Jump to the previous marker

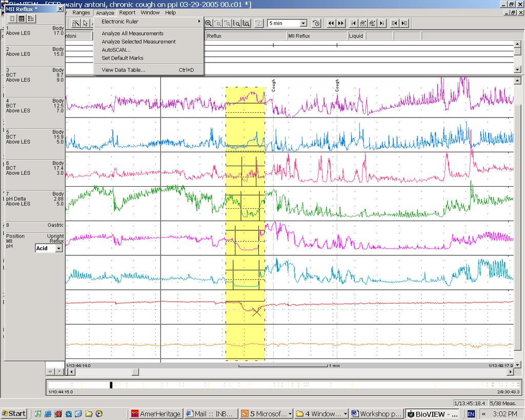click(354, 23)
